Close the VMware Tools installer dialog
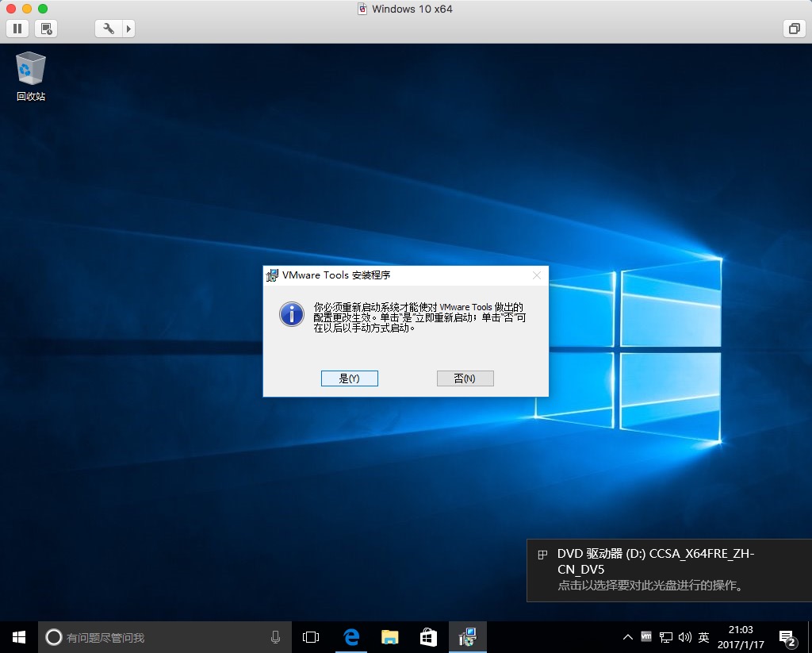812x653 pixels. click(537, 275)
